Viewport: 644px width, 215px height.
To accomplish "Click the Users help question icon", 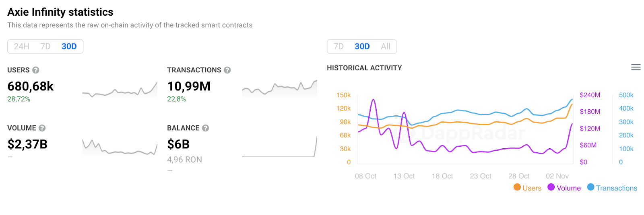I will [x=36, y=70].
